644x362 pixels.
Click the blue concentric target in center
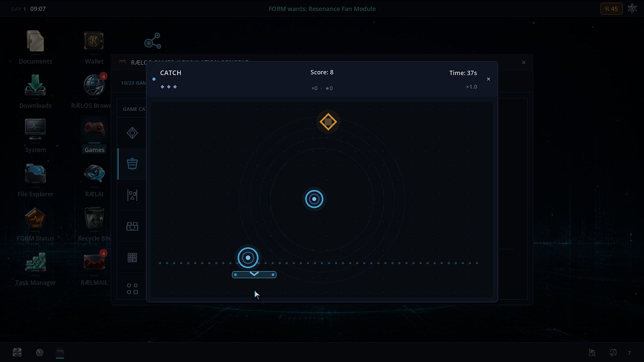coord(314,199)
